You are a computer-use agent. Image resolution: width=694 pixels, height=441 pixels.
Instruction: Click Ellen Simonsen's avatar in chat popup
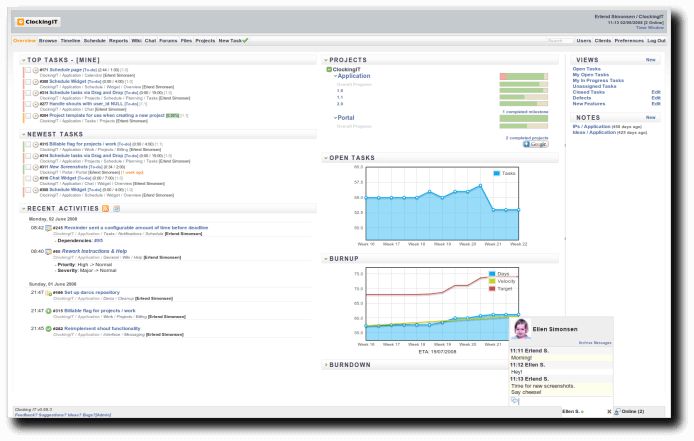click(521, 329)
